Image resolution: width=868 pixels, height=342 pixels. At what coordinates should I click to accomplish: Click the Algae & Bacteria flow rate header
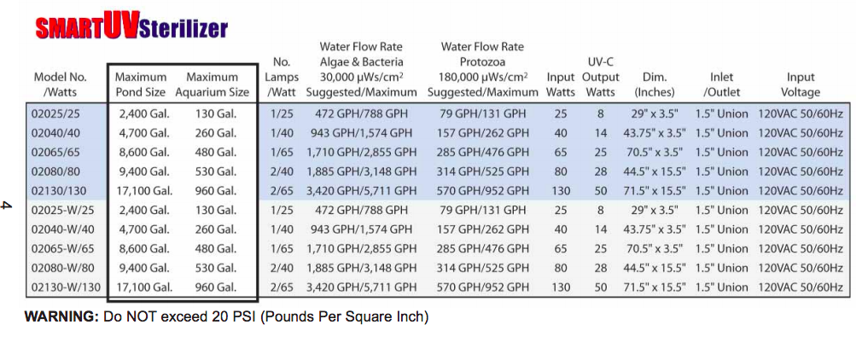click(x=361, y=69)
